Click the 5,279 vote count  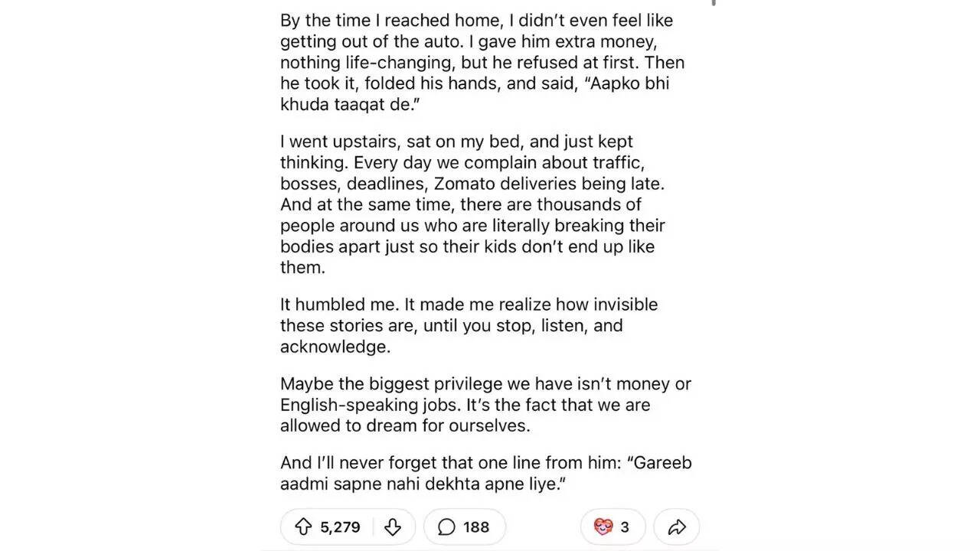(341, 527)
